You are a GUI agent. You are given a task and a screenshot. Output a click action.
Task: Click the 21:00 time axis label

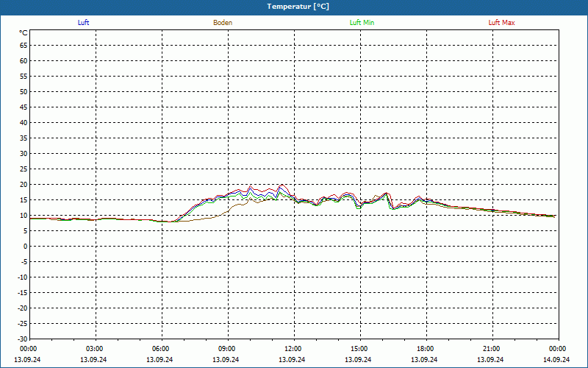click(x=492, y=349)
